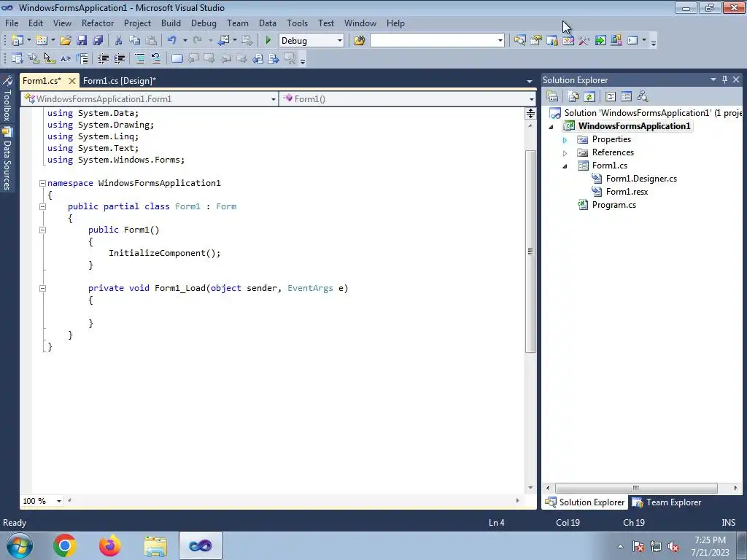Switch to the Team Explorer tab
The image size is (747, 560).
667,502
